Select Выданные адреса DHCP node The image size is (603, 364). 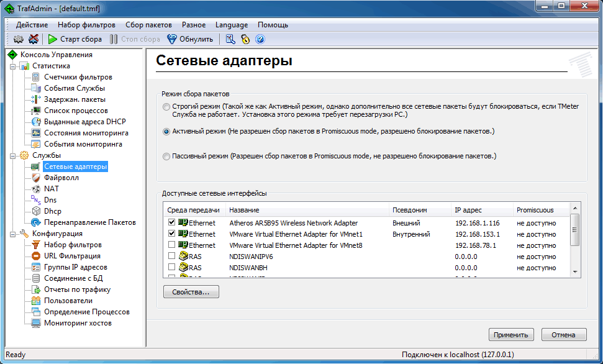(85, 122)
